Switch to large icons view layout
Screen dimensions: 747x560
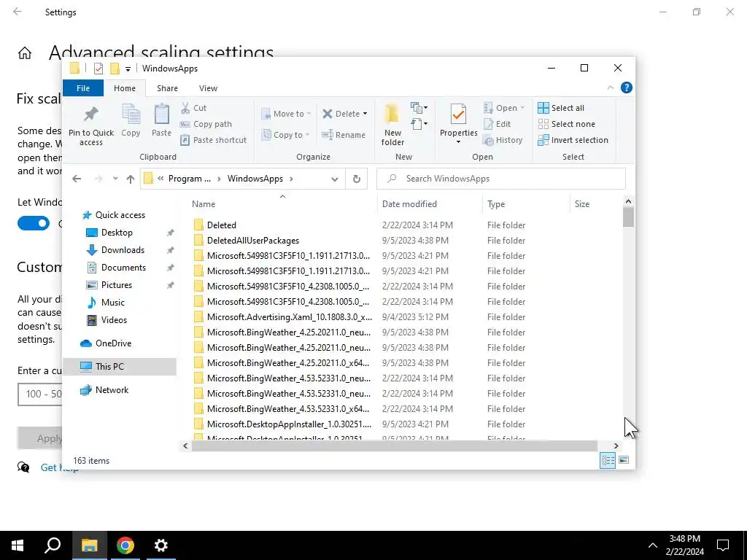[x=624, y=460]
